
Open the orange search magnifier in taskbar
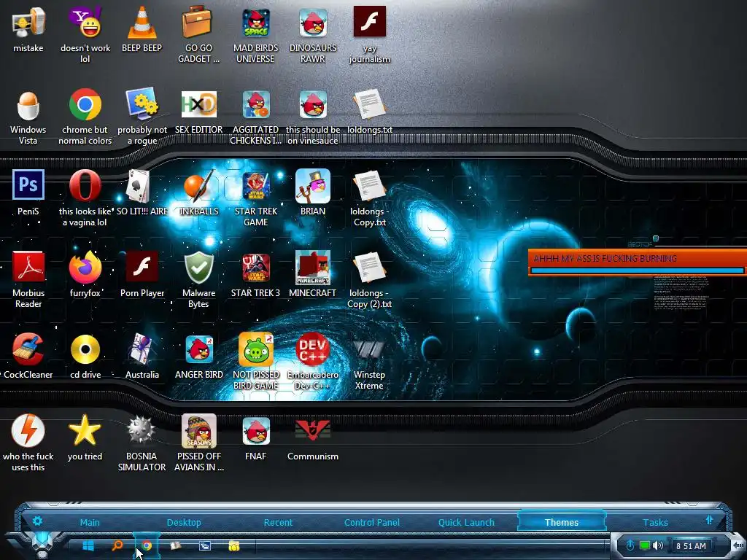[117, 545]
